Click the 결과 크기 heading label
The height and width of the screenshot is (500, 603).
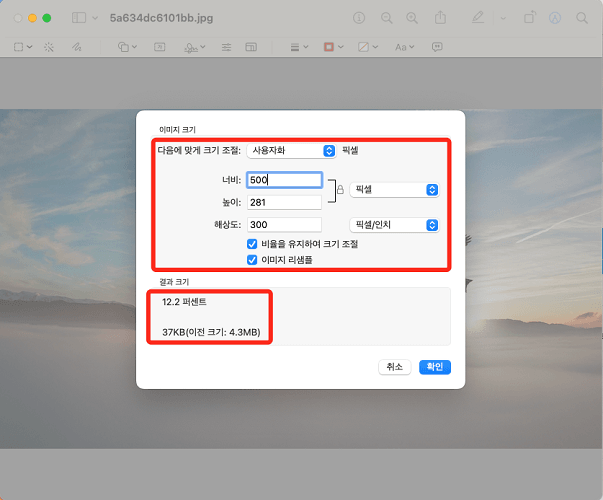[174, 282]
